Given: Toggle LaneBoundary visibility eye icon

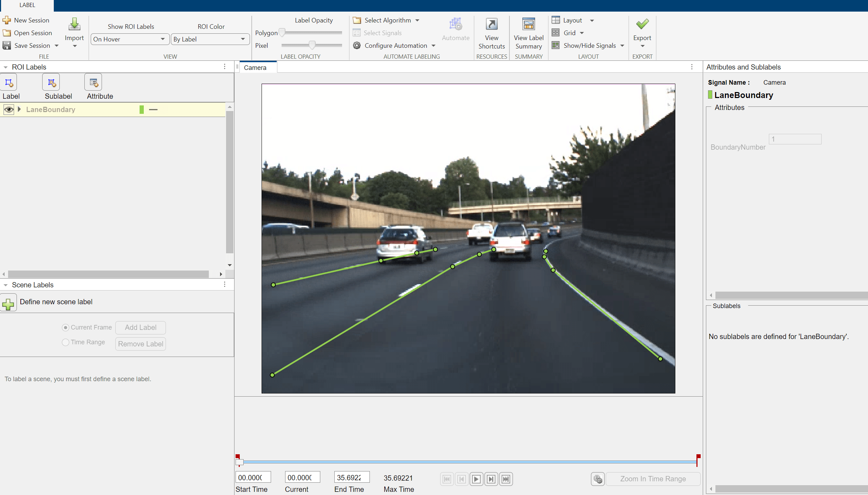Looking at the screenshot, I should coord(8,110).
